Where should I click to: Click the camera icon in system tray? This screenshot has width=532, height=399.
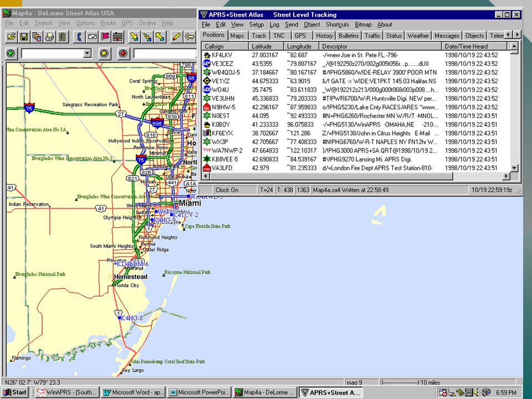486,392
